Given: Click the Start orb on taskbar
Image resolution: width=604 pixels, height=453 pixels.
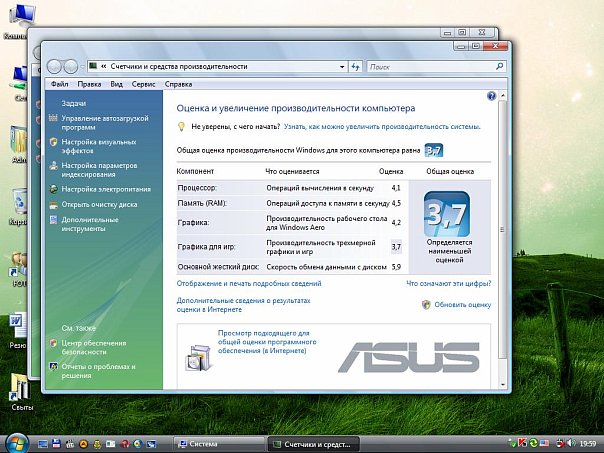Looking at the screenshot, I should [x=17, y=442].
